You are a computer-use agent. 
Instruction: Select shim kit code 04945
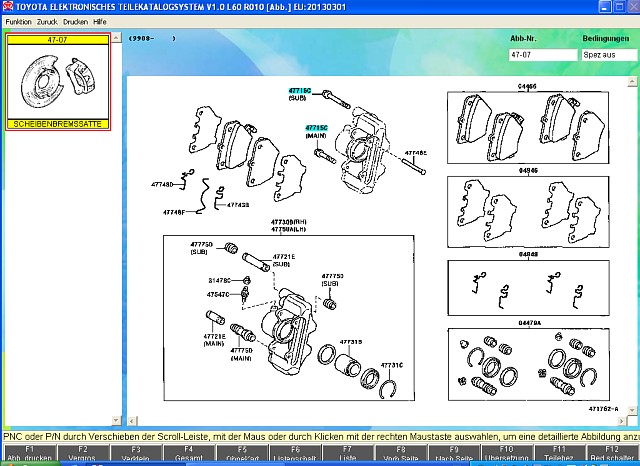pos(528,171)
